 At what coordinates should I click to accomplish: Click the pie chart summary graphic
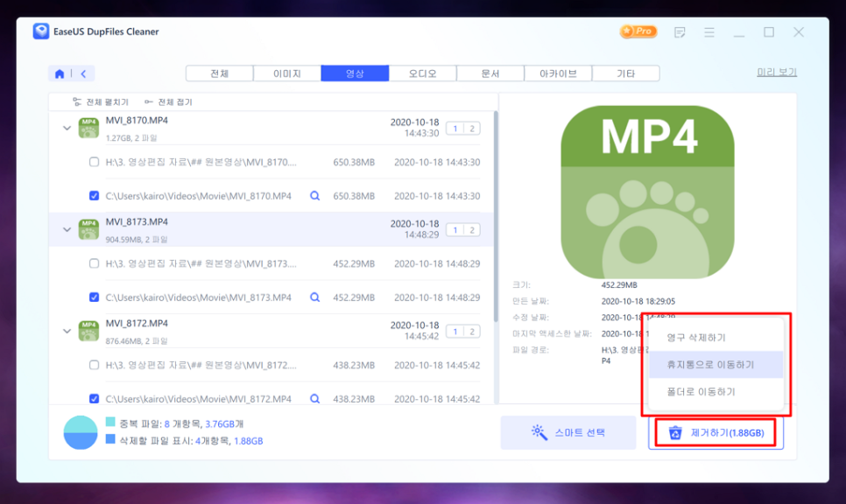point(81,432)
